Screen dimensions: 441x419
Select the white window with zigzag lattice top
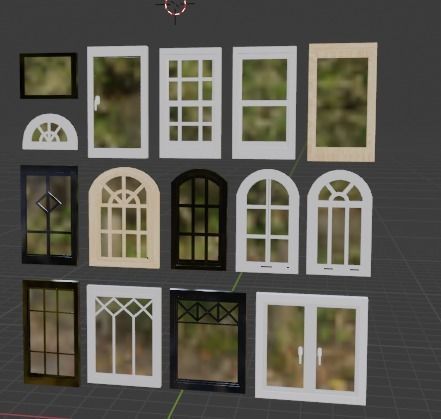click(x=124, y=336)
